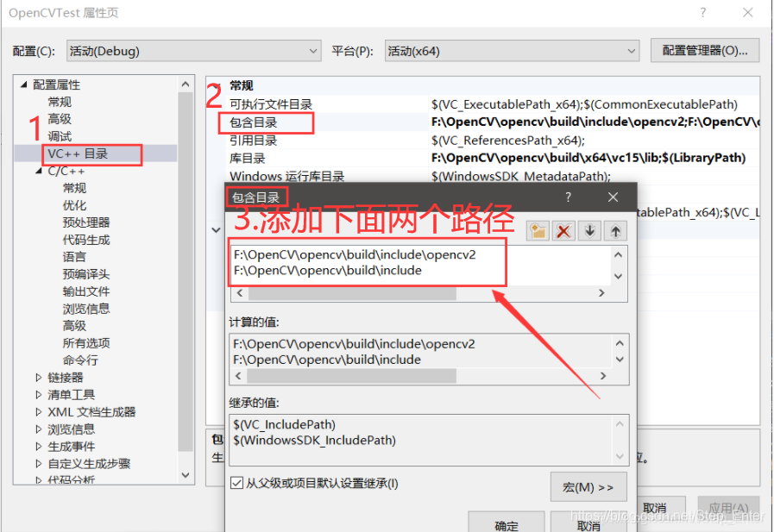Screen dimensions: 774x532
Task: Click the help question mark in 属性页 title bar
Action: (x=703, y=13)
